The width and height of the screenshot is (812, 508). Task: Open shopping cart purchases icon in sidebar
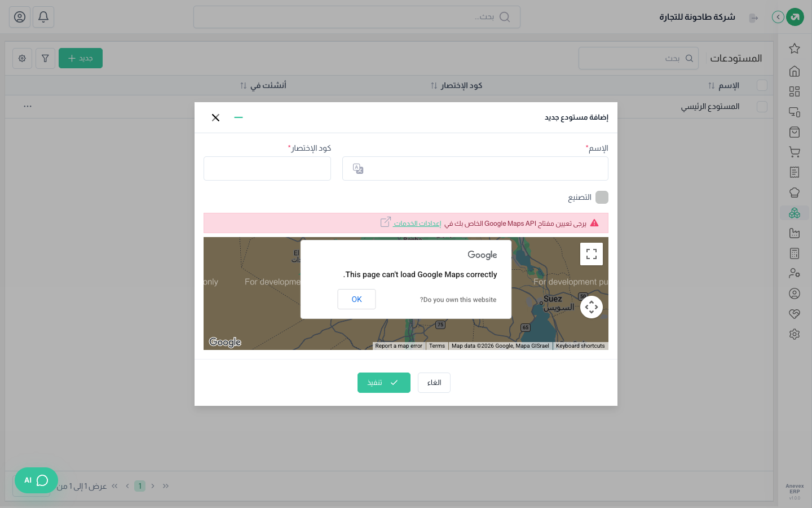pos(795,152)
